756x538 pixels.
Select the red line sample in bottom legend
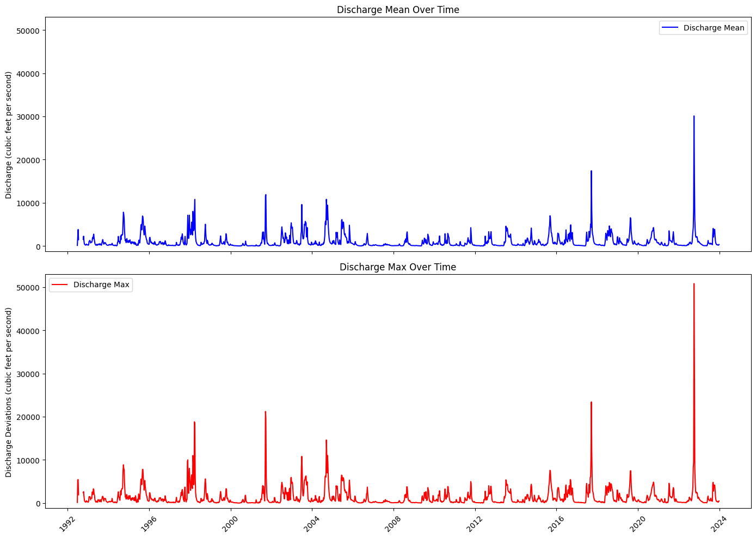(60, 284)
